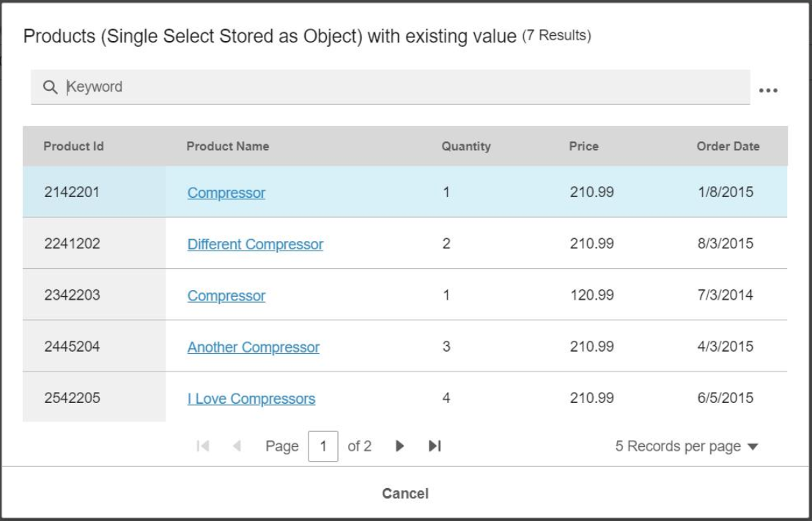Jump to the last page
This screenshot has width=812, height=521.
435,446
